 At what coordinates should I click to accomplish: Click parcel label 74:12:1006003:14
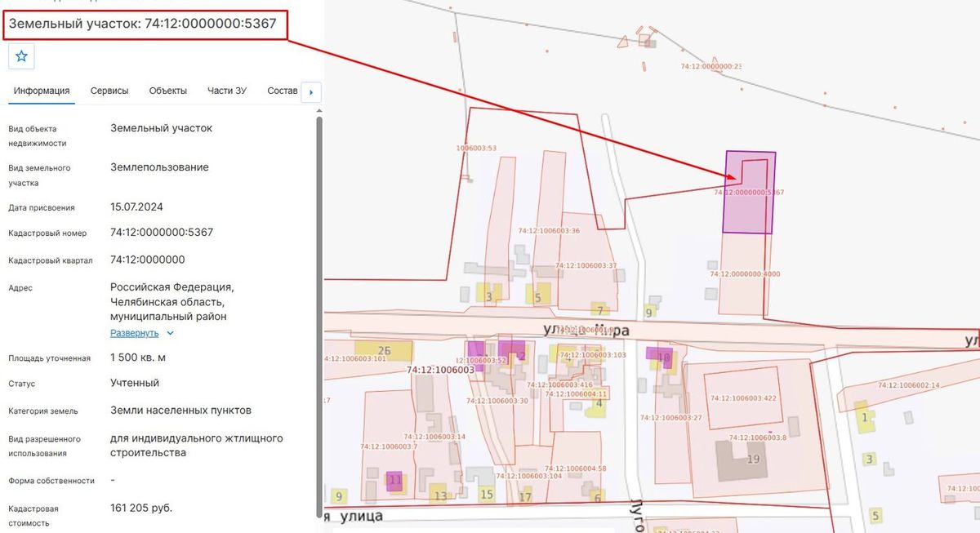coord(434,437)
